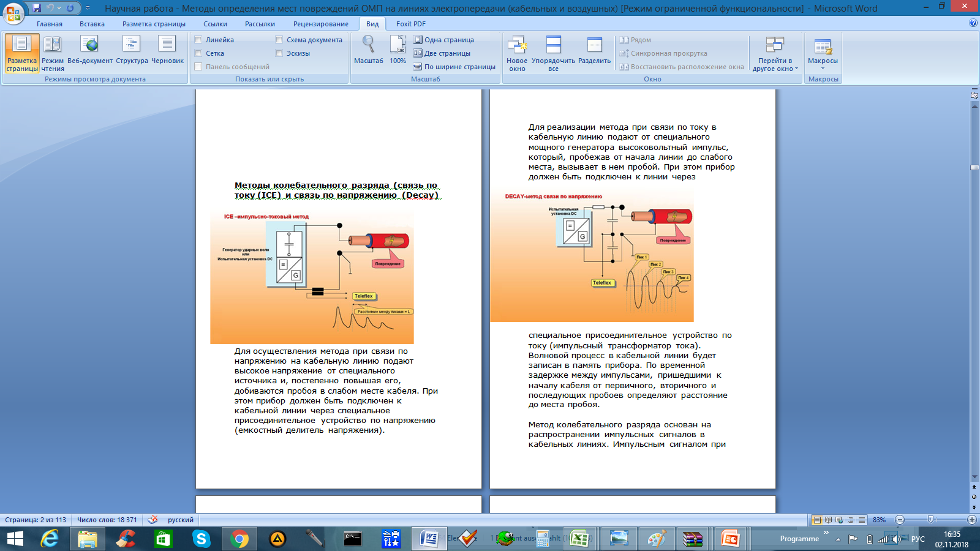
Task: Adjust the zoom slider handle
Action: point(930,520)
